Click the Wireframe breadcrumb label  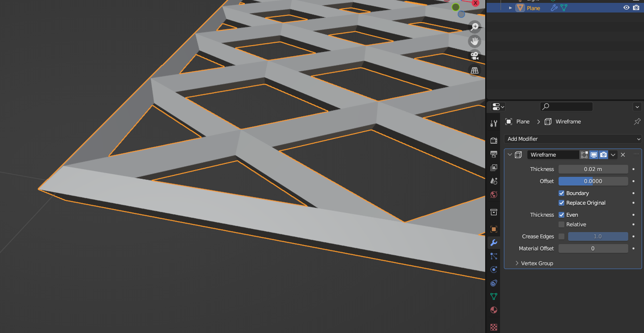568,122
